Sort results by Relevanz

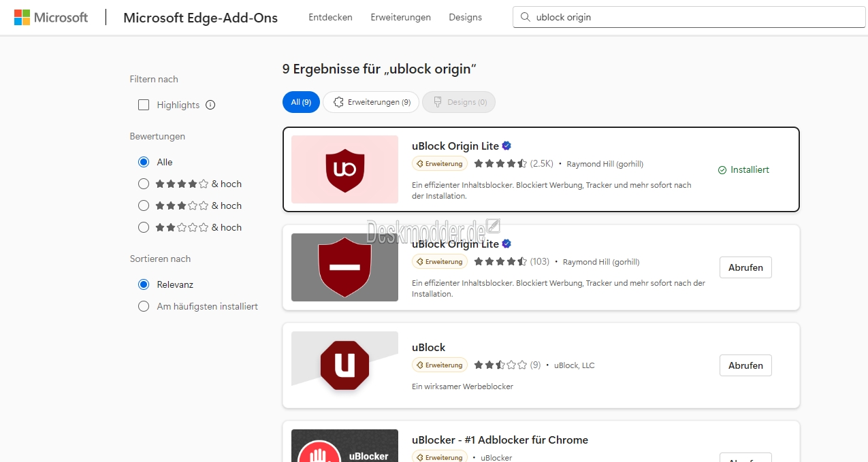tap(144, 284)
